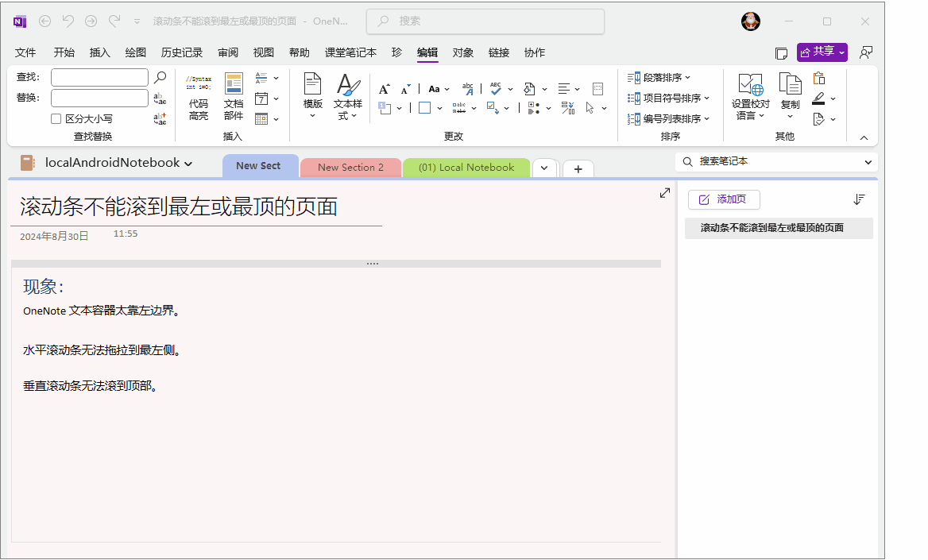Click the split columns arrow icon
Image resolution: width=928 pixels, height=560 pixels.
pos(567,108)
